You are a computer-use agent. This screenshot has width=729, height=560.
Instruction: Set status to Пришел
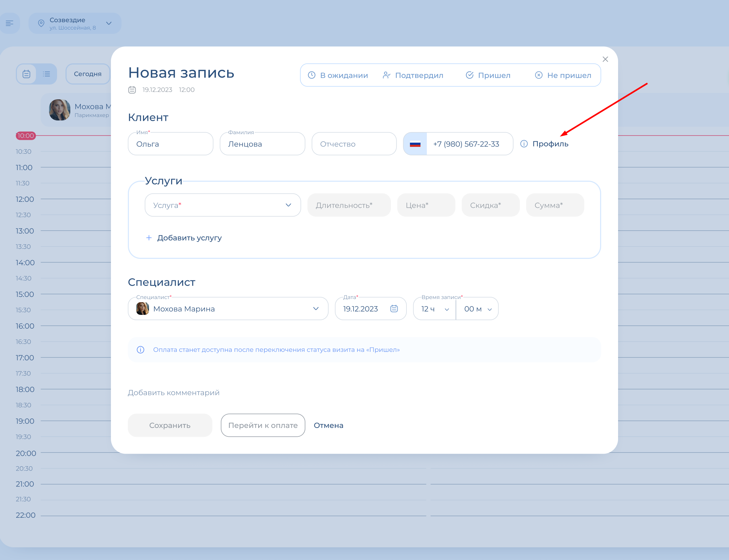click(488, 75)
